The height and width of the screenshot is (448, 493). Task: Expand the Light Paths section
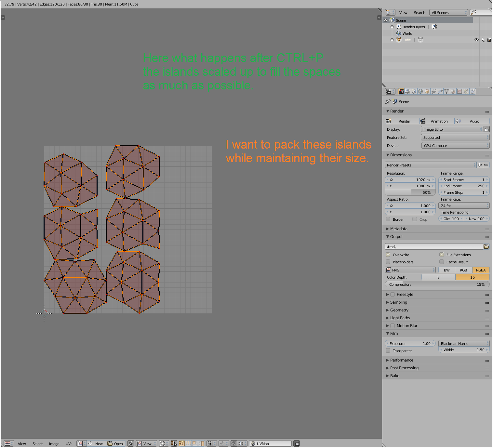(400, 318)
